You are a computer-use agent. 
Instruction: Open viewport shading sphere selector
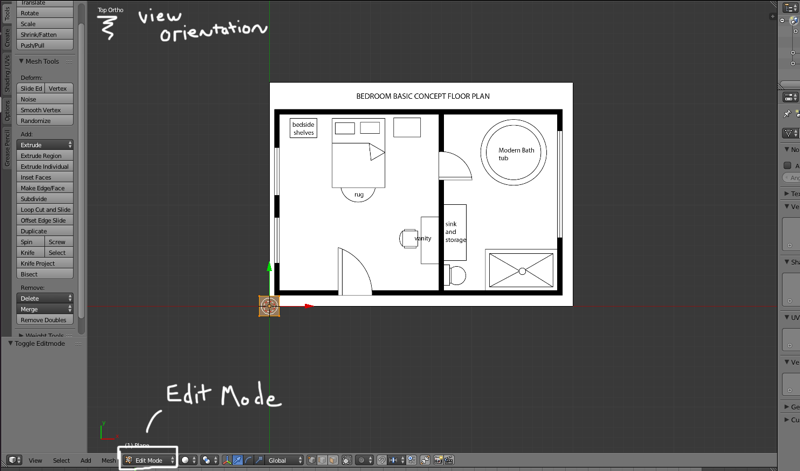point(189,460)
